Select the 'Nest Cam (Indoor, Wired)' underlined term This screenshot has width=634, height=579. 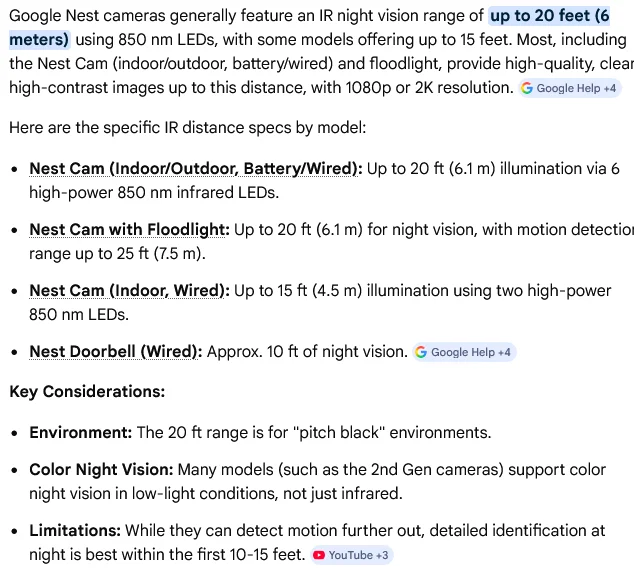pyautogui.click(x=129, y=291)
